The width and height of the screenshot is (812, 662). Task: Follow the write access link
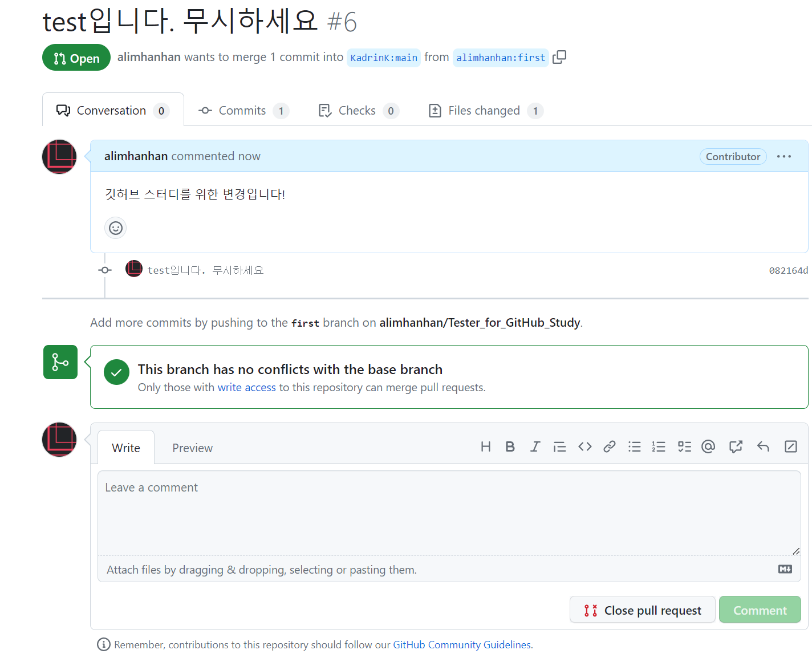[x=247, y=387]
